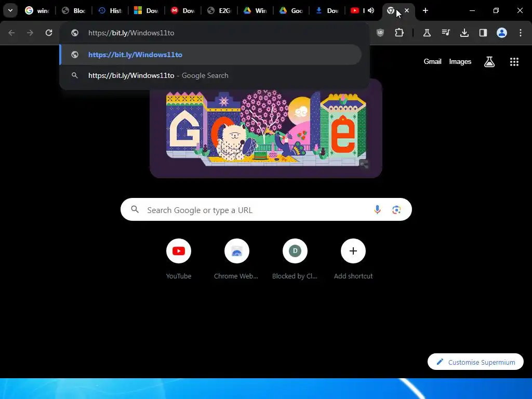Switch to the Google Drive 'Win' tab
Image resolution: width=532 pixels, height=399 pixels.
coord(255,10)
